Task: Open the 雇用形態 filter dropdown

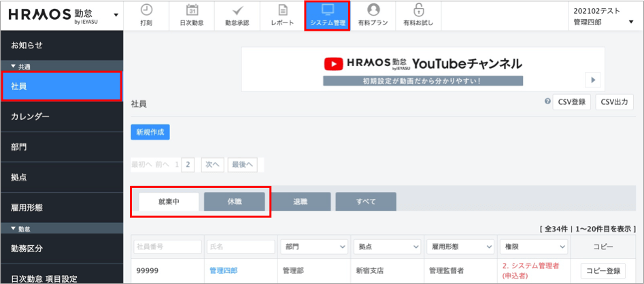Action: click(459, 247)
